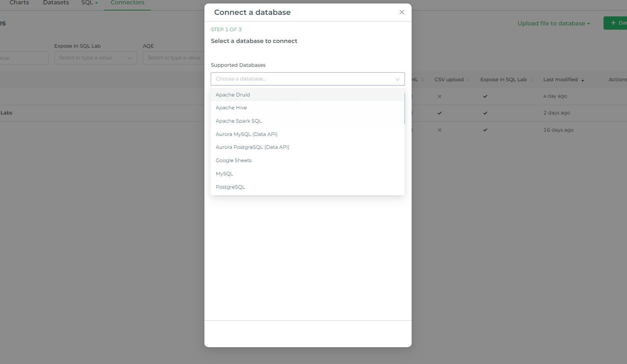This screenshot has width=627, height=364.
Task: Click the '16 days ago' cell
Action: [x=558, y=130]
